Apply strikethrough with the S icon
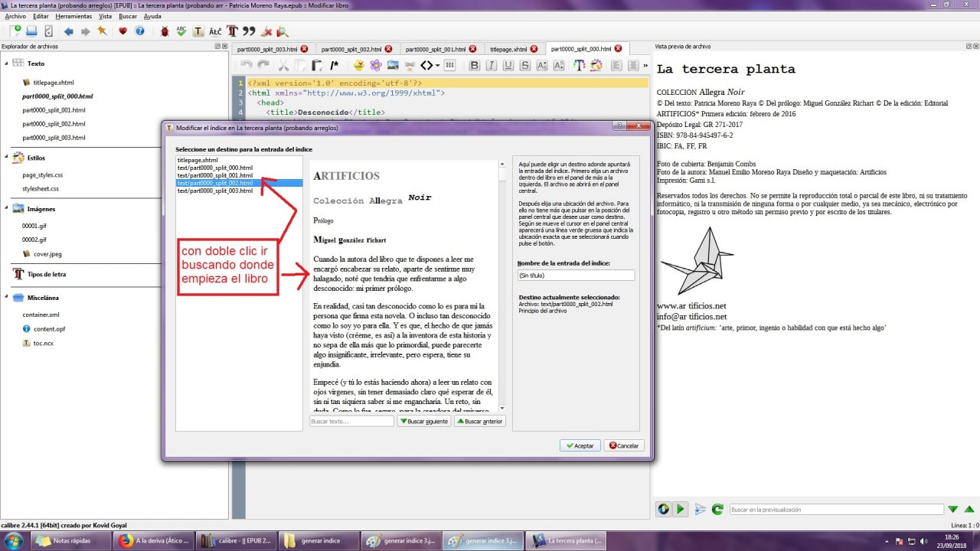 click(524, 66)
